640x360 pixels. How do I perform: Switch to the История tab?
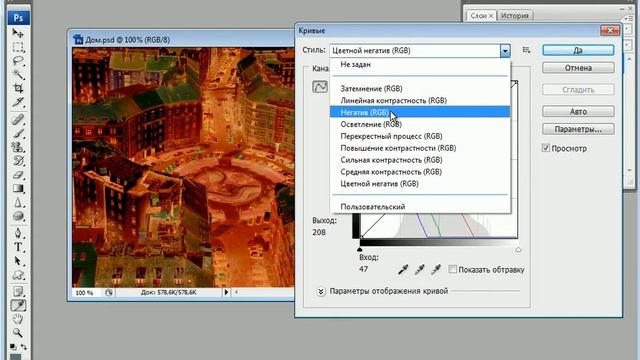coord(514,16)
